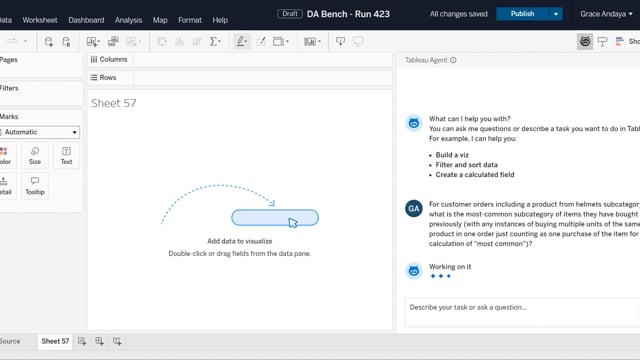Select the Sheet 57 tab
This screenshot has height=360, width=640.
pyautogui.click(x=55, y=341)
